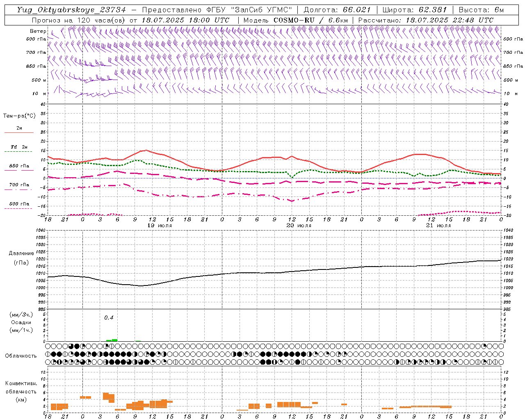Screen dimensions: 525x420
Task: Select the Td 2м legend entry
Action: [19, 147]
